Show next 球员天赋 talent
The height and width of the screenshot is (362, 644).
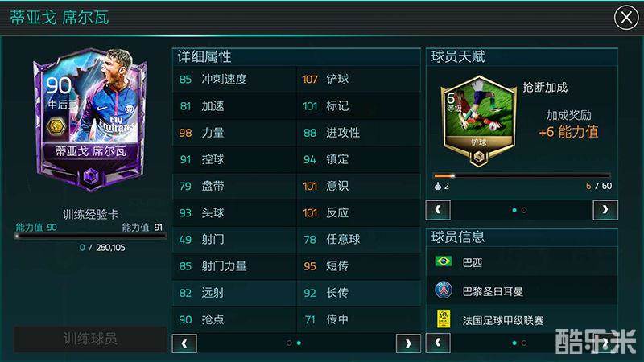click(605, 210)
